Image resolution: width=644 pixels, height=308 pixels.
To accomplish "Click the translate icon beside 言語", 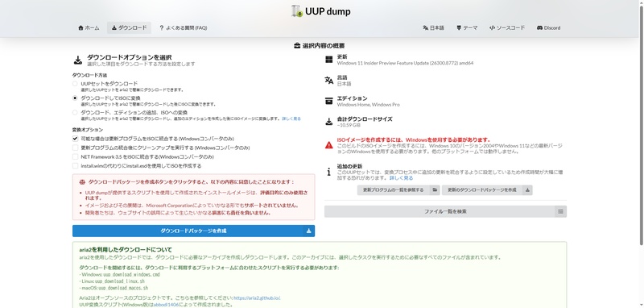I will point(328,80).
